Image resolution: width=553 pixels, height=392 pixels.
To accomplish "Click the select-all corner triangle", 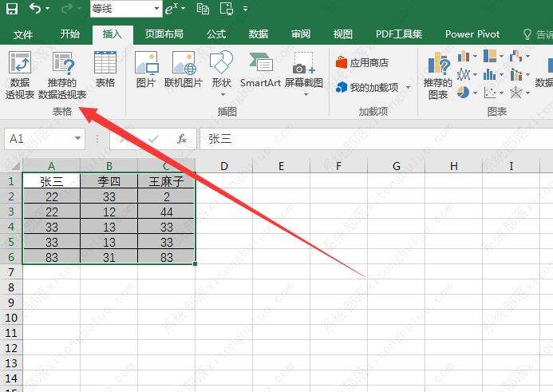I will (x=14, y=165).
